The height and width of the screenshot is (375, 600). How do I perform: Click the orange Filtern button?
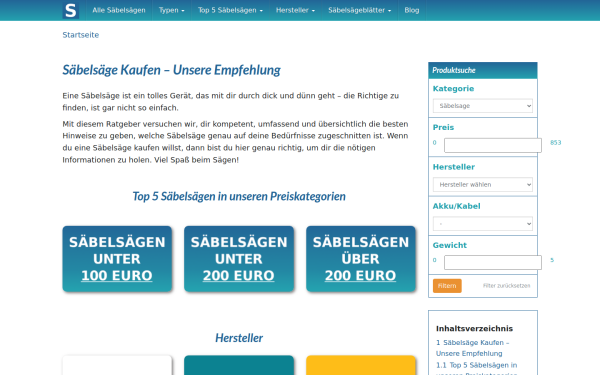point(447,286)
